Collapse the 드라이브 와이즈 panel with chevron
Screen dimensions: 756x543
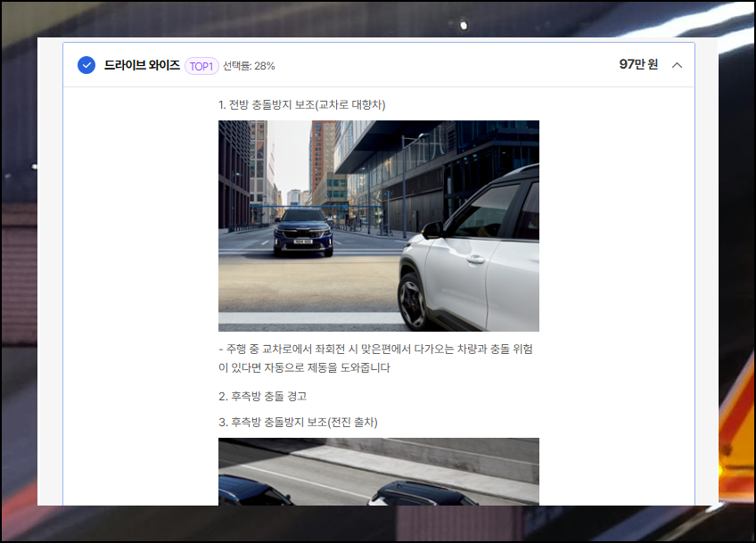(x=677, y=65)
